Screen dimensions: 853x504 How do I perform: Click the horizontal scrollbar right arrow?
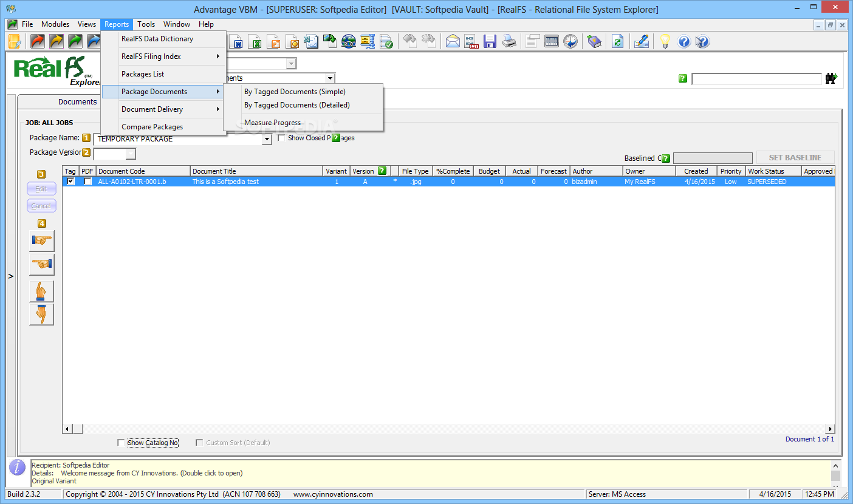pos(830,429)
